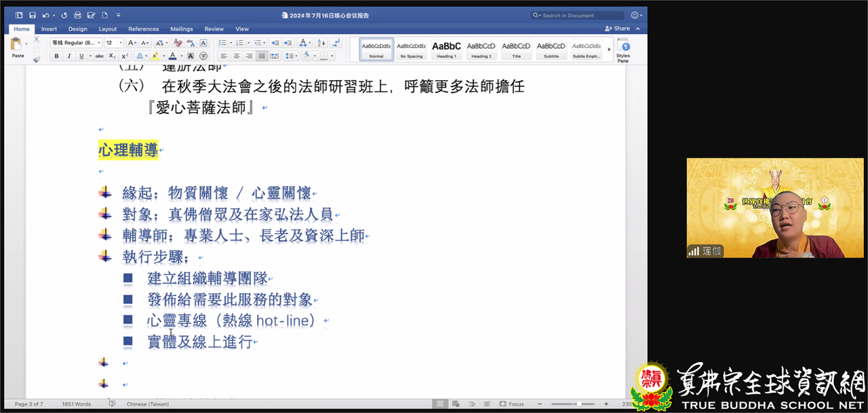The height and width of the screenshot is (413, 868).
Task: Center align the paragraph text
Action: [236, 56]
